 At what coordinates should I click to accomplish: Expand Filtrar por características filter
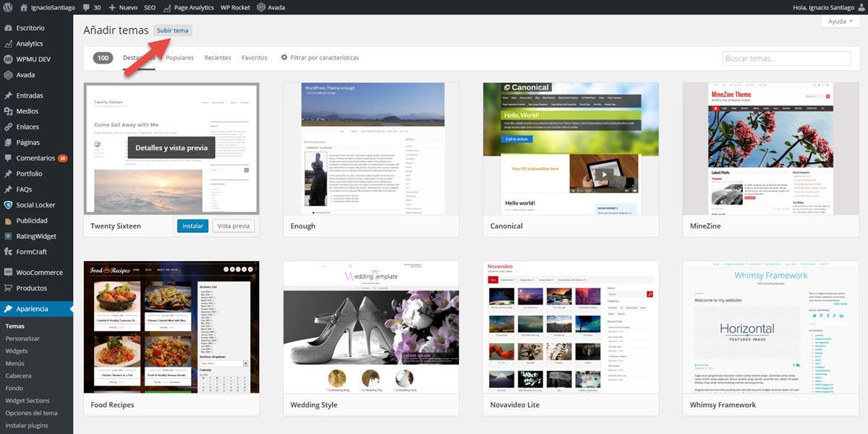320,58
